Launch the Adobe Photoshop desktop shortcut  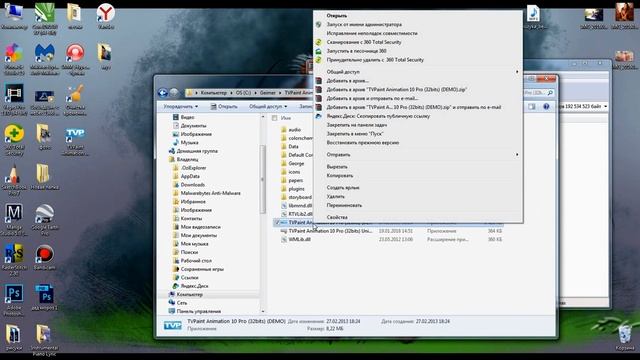coord(14,300)
